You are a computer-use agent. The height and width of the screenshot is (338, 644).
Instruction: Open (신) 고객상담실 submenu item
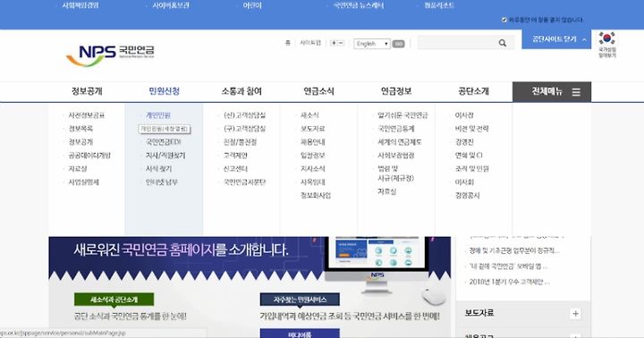(x=244, y=115)
